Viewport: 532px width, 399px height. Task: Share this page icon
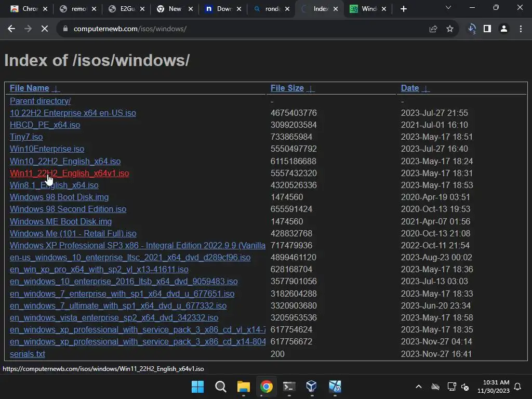pyautogui.click(x=433, y=29)
